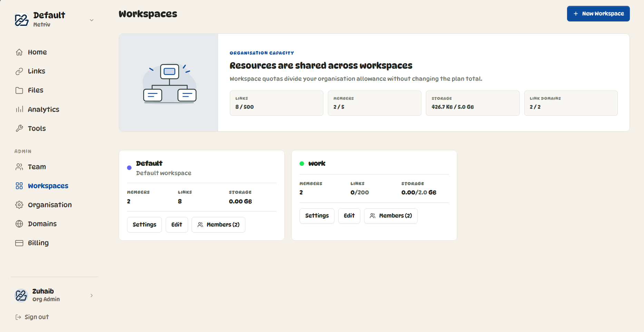Viewport: 644px width, 332px height.
Task: View Members (2) of the work workspace
Action: [391, 216]
